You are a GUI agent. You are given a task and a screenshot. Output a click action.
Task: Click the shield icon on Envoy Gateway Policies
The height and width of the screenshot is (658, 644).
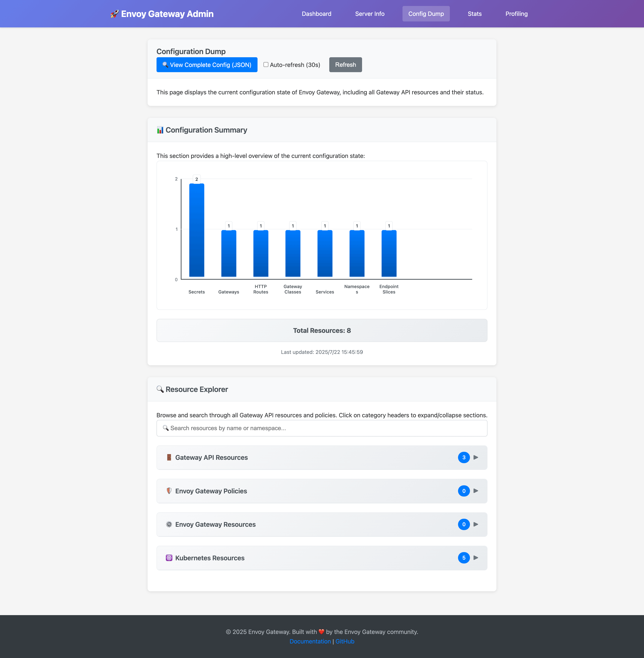pyautogui.click(x=169, y=491)
